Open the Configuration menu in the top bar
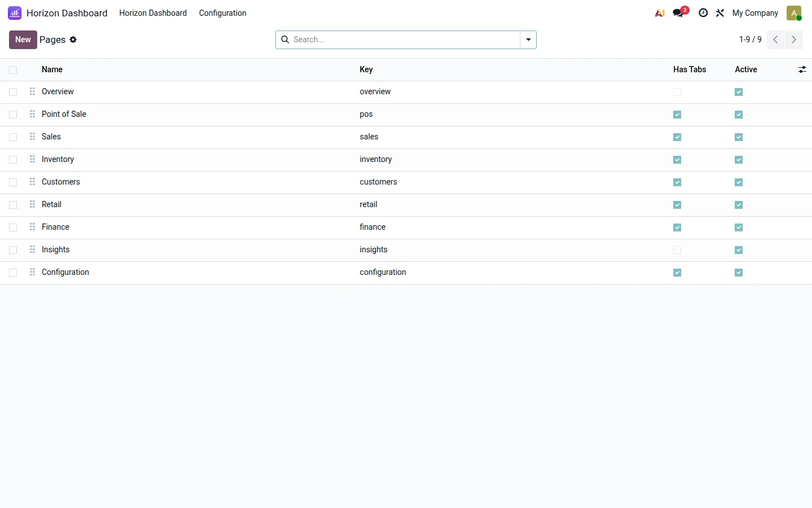The width and height of the screenshot is (812, 508). click(223, 13)
